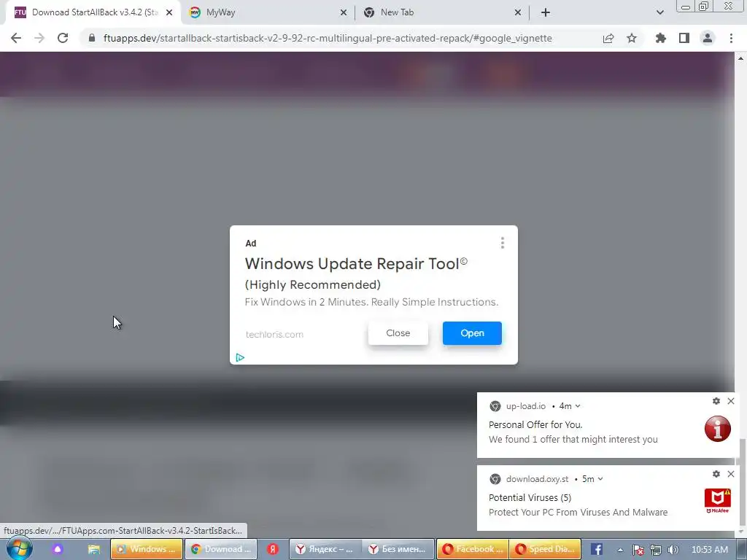Open the Chrome profile avatar

coord(708,38)
